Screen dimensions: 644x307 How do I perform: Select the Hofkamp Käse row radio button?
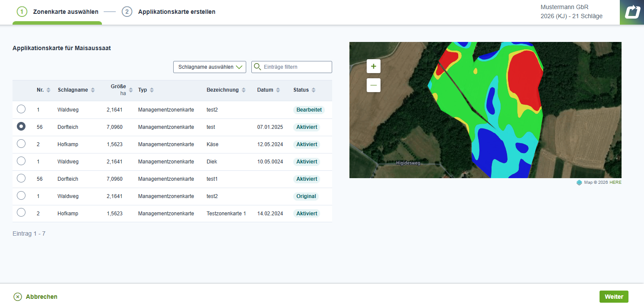click(x=21, y=144)
